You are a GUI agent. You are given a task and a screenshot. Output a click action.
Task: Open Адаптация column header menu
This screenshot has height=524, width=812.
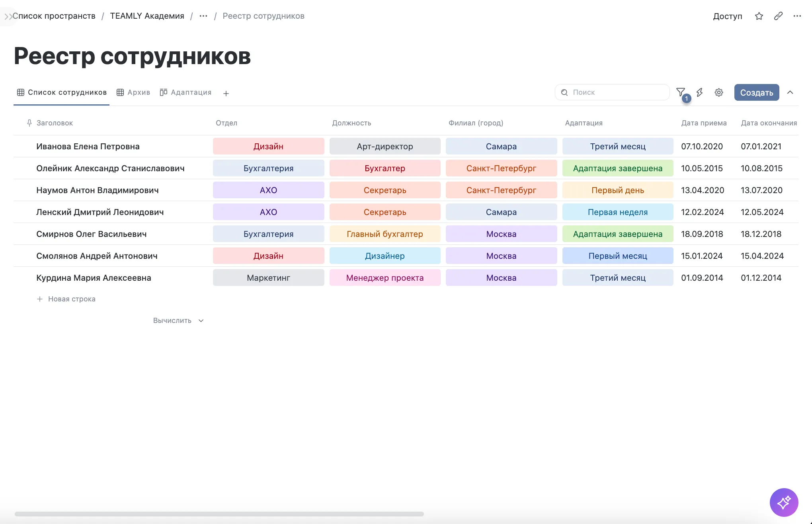[584, 123]
